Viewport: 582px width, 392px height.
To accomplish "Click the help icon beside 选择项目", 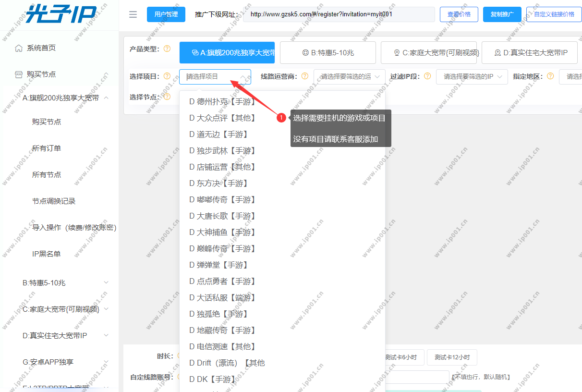I will click(167, 76).
